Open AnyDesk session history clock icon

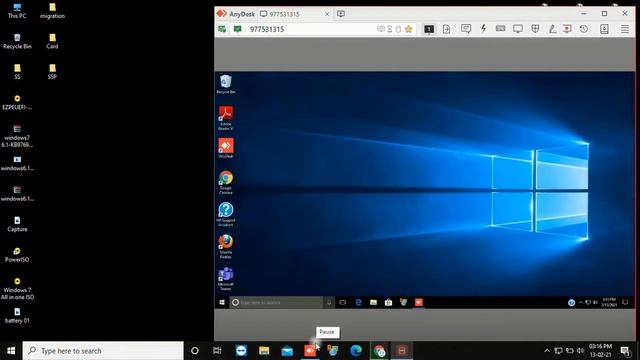point(584,29)
